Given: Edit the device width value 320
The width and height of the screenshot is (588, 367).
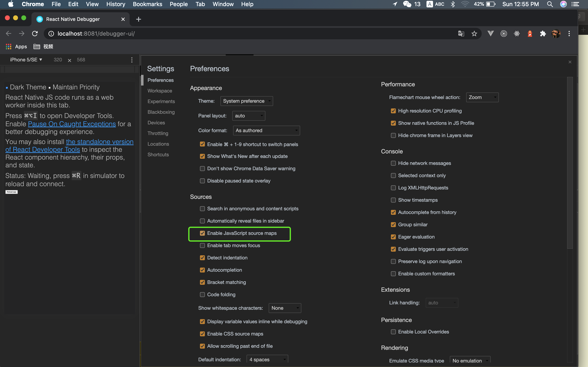Looking at the screenshot, I should pos(58,60).
